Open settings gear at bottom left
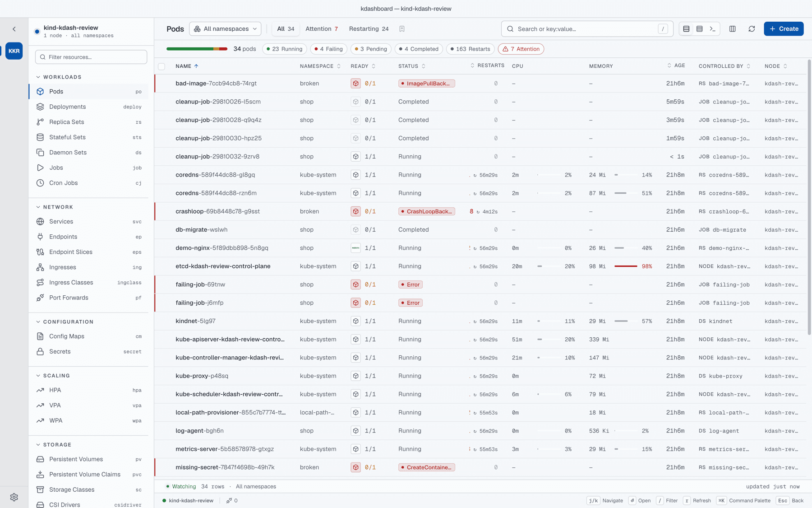This screenshot has width=812, height=508. (14, 497)
